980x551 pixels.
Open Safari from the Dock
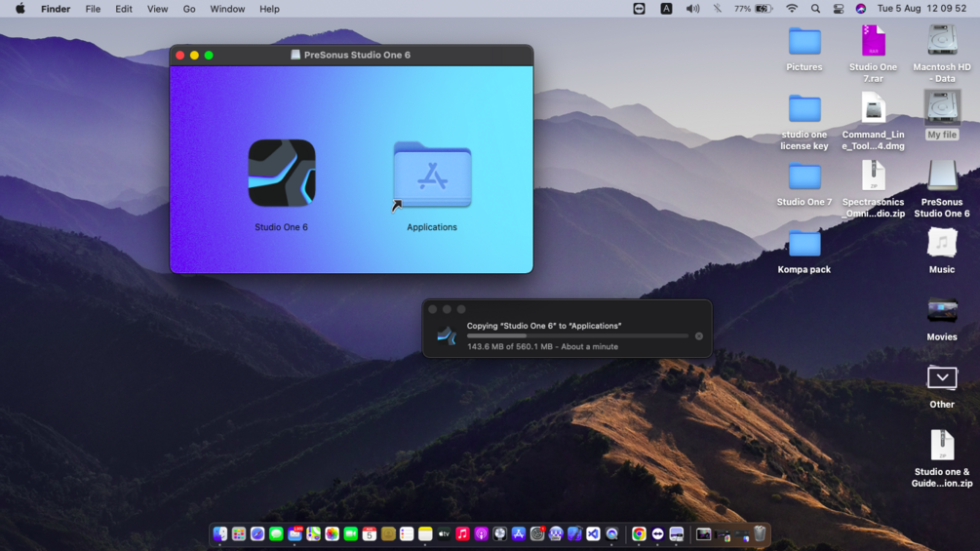point(257,534)
